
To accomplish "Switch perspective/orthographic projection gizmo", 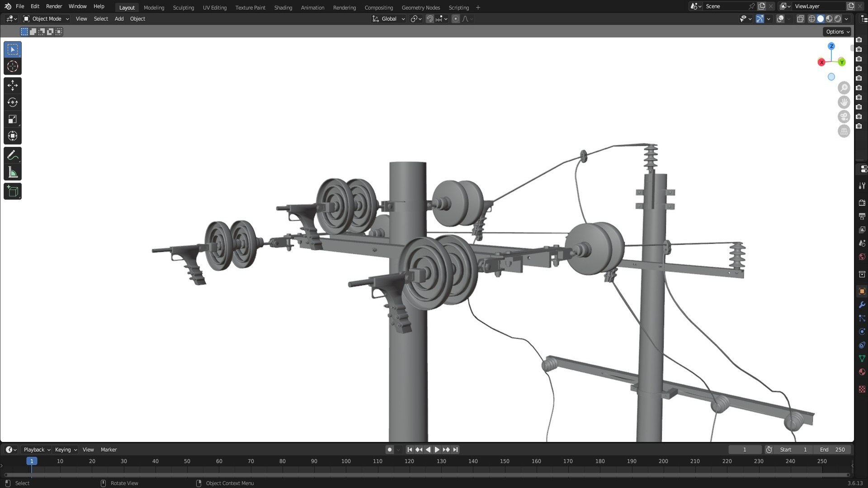I will click(x=844, y=131).
